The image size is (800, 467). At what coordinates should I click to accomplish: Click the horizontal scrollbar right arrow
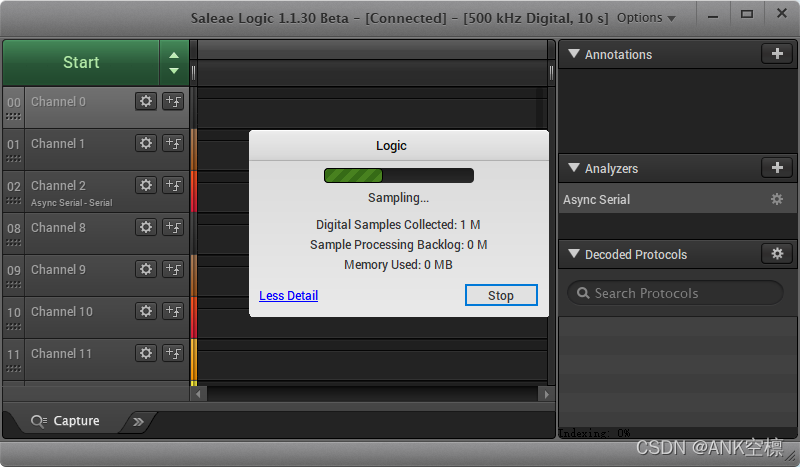click(x=546, y=394)
